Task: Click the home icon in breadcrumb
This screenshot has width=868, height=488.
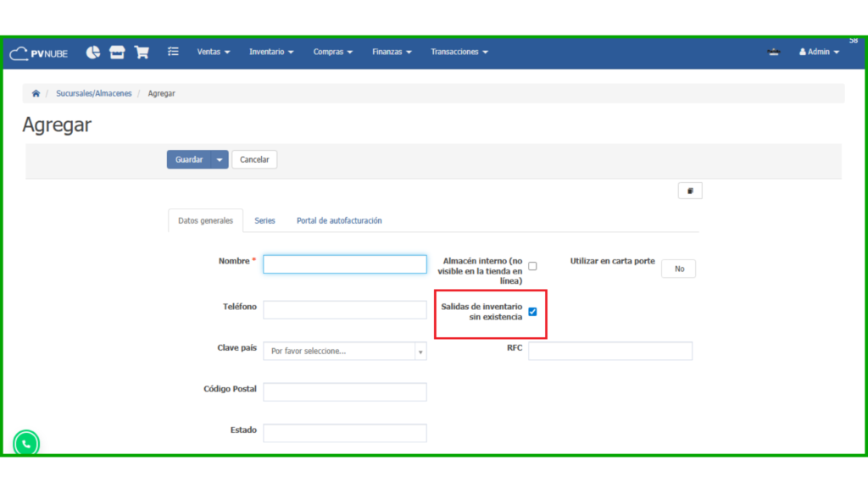Action: [36, 93]
